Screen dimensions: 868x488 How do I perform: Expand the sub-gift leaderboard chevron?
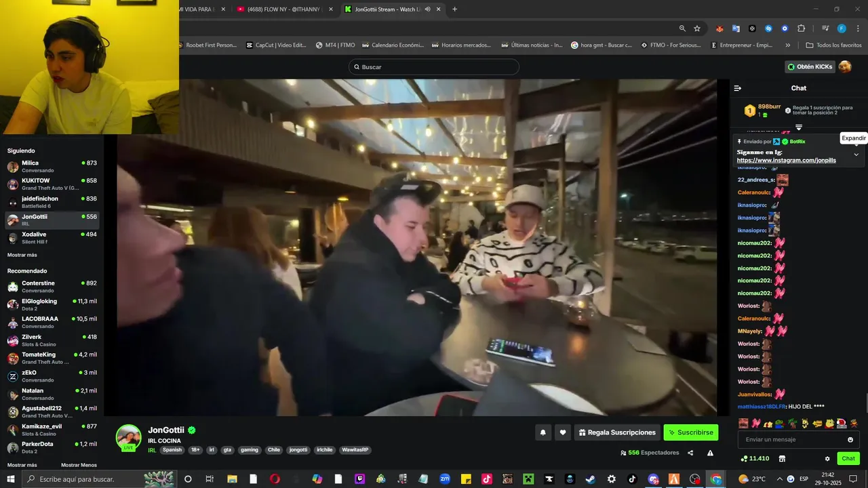click(799, 127)
